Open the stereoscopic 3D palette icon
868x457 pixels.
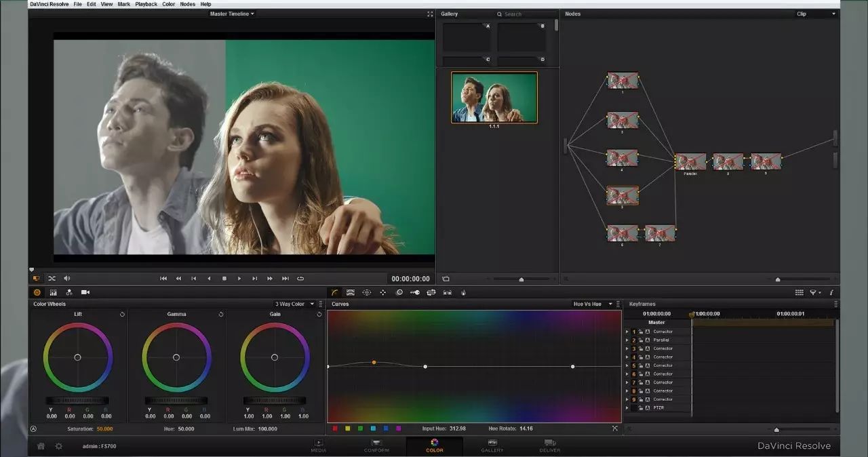[x=448, y=292]
